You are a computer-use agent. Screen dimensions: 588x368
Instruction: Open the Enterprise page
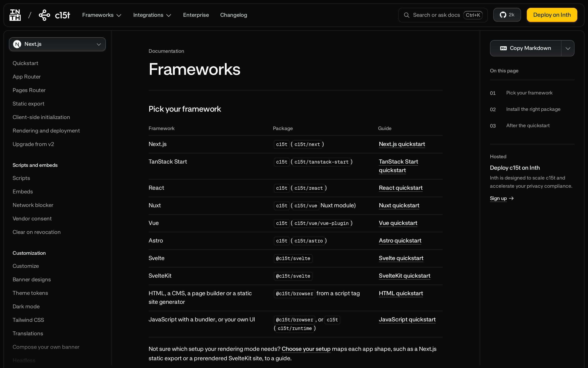click(x=196, y=15)
